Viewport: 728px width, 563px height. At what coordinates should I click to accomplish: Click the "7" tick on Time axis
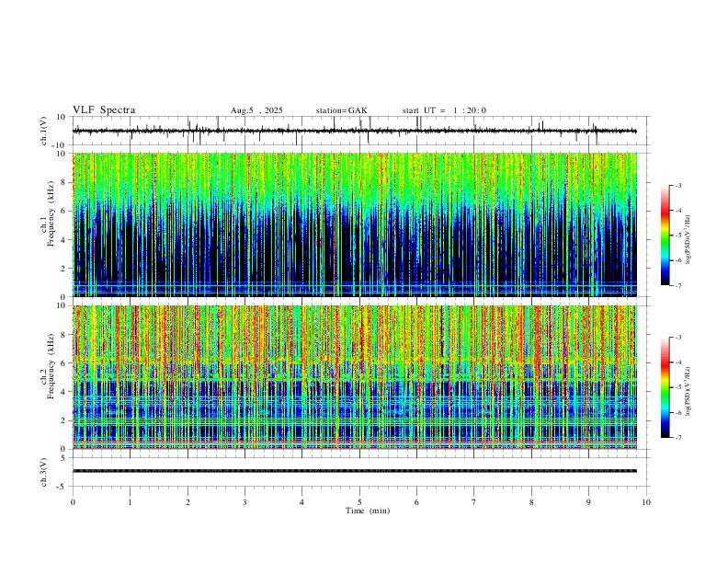point(474,502)
